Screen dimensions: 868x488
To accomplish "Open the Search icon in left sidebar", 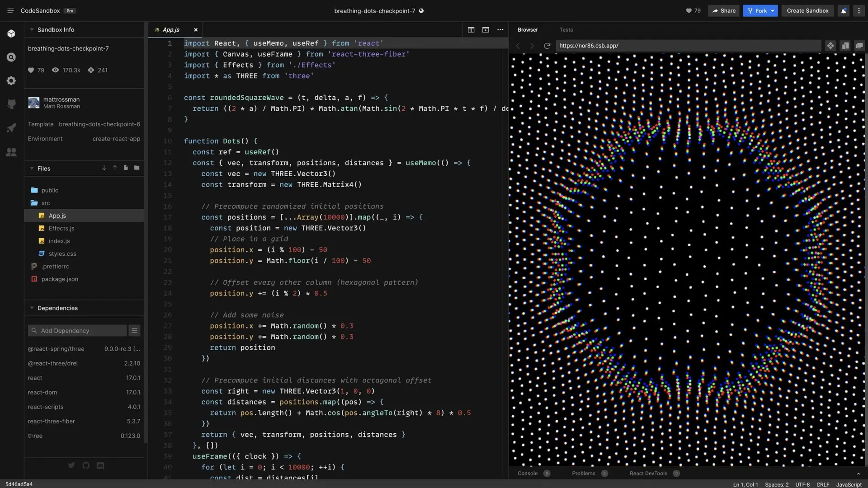I will 11,57.
